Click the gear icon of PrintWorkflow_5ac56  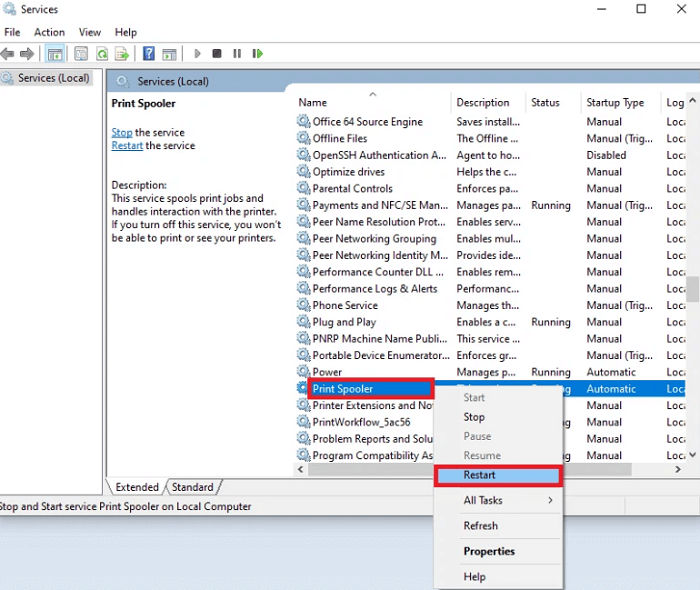[x=304, y=422]
